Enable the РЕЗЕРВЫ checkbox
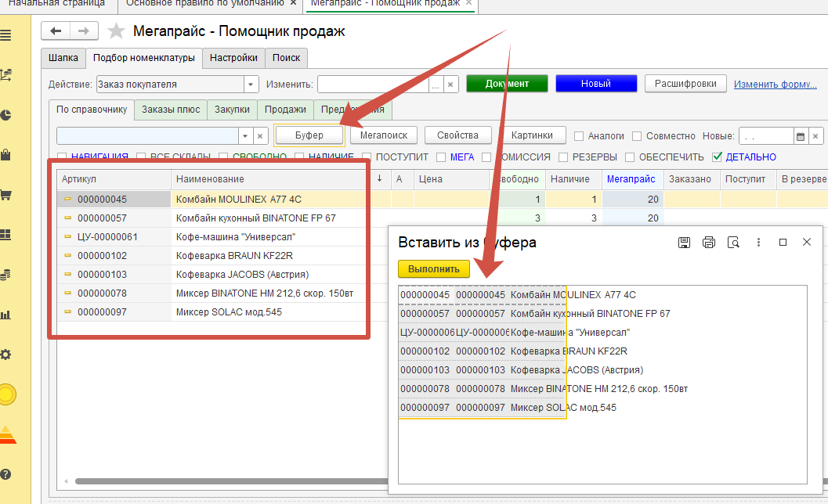 pyautogui.click(x=563, y=157)
